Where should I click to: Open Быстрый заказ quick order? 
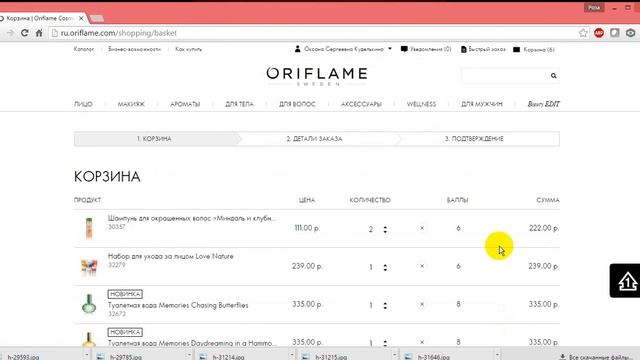(x=483, y=49)
